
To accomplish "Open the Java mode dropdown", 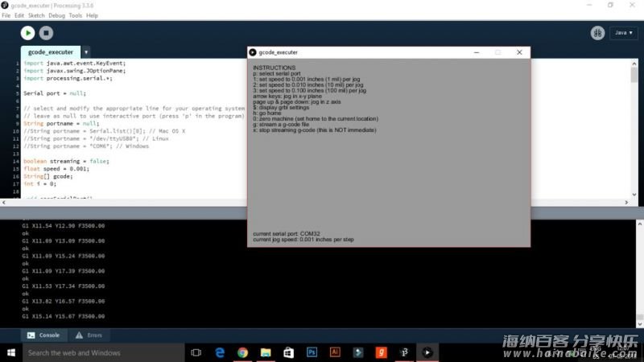I will [x=623, y=33].
